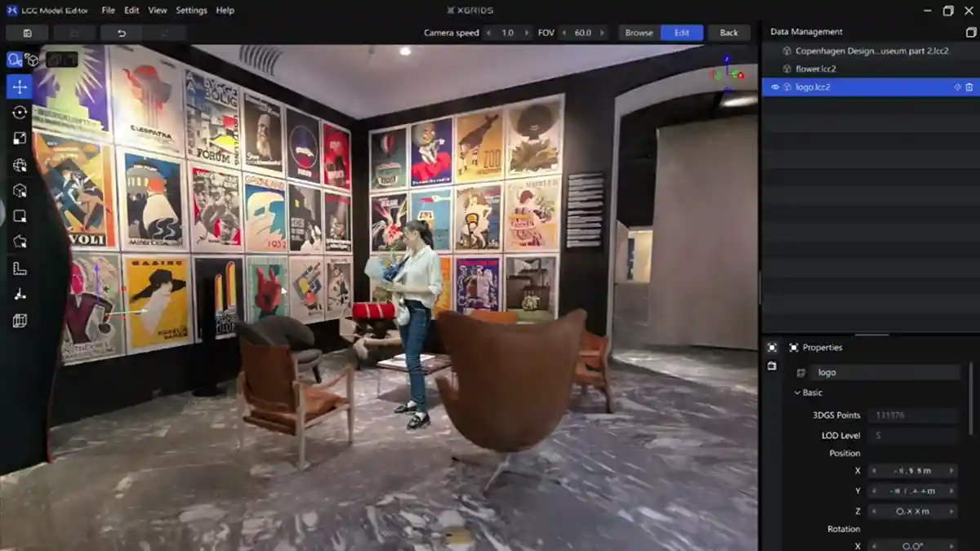Select Copenhagen Design...useum part 2.lcc2 row
This screenshot has height=551, width=980.
870,51
